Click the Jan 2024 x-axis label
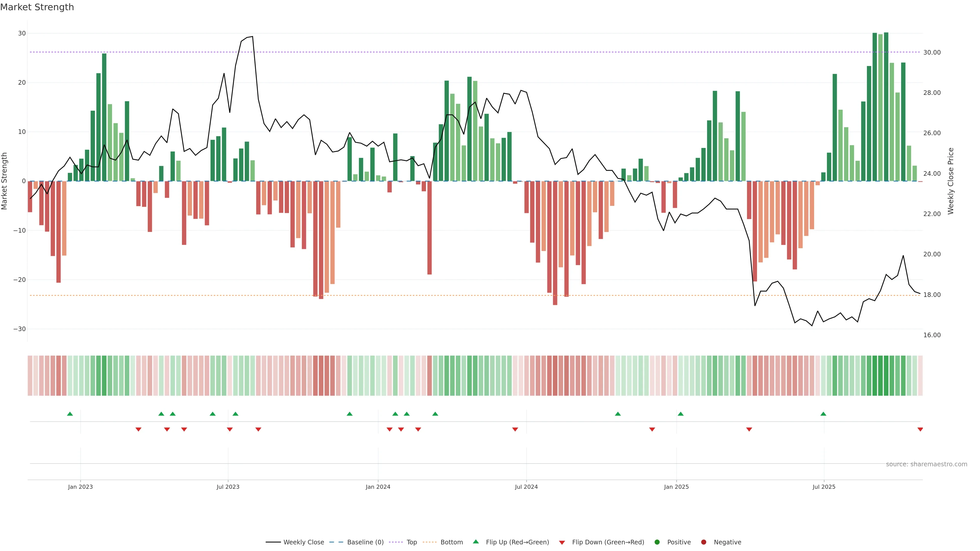Image resolution: width=980 pixels, height=551 pixels. click(378, 487)
